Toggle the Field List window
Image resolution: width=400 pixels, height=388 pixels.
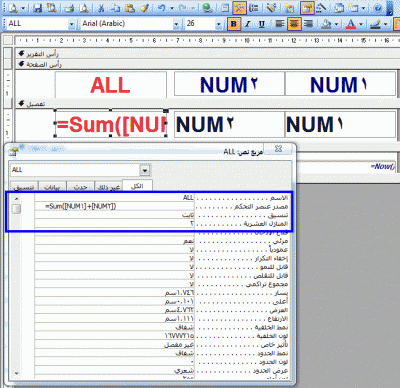(x=226, y=8)
